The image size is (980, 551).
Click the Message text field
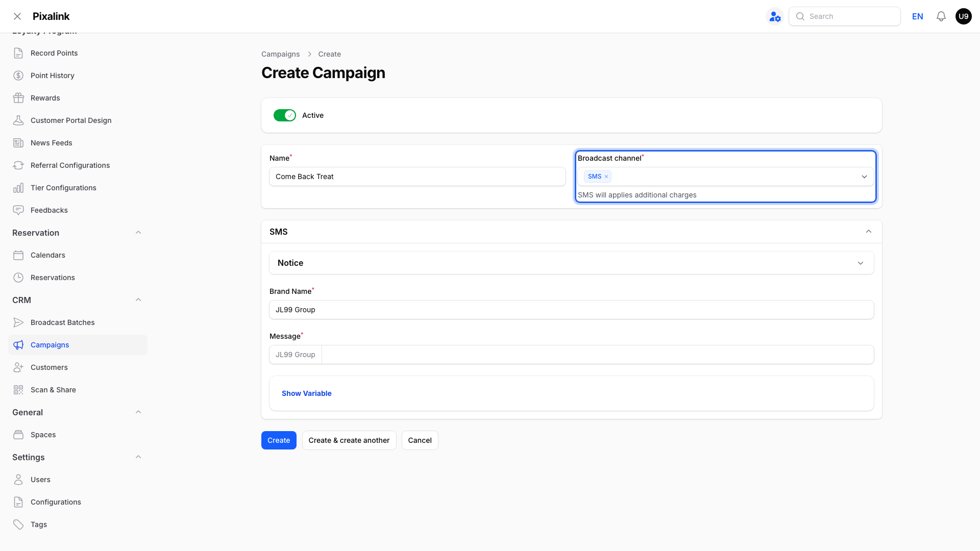click(x=598, y=355)
